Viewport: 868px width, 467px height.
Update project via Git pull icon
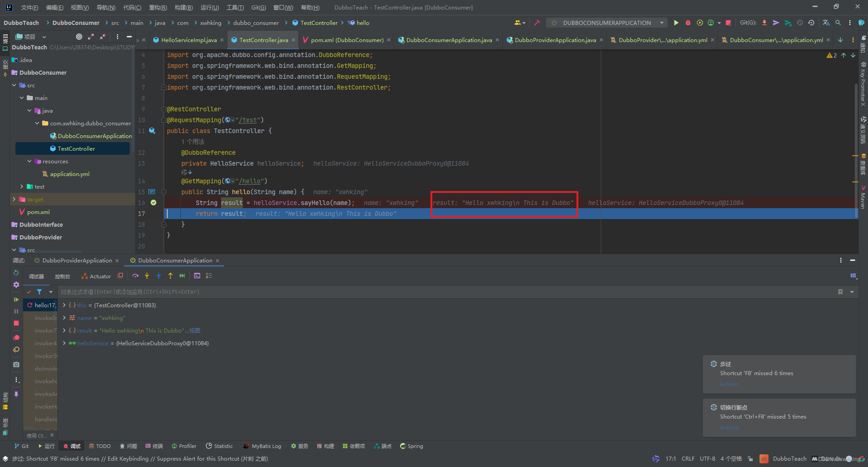click(764, 23)
